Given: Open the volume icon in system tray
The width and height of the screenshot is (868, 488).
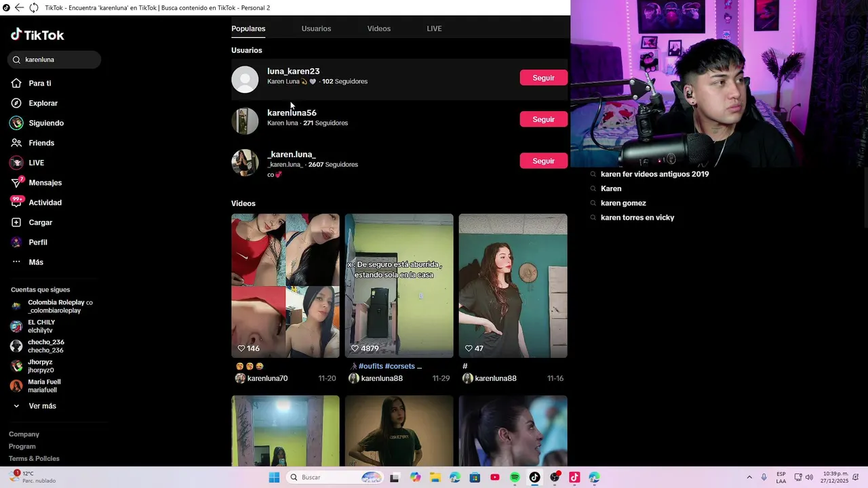Looking at the screenshot, I should (x=809, y=477).
